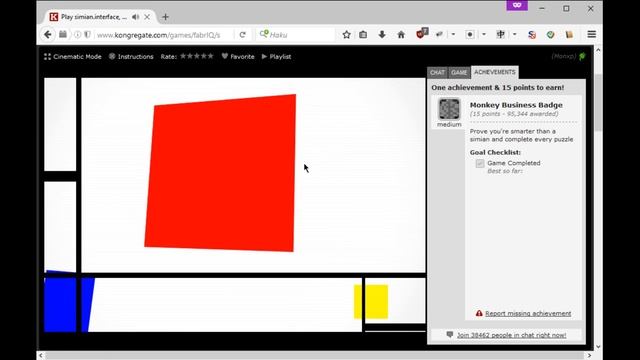The height and width of the screenshot is (360, 640).
Task: Reload the page with the refresh icon
Action: (x=242, y=35)
